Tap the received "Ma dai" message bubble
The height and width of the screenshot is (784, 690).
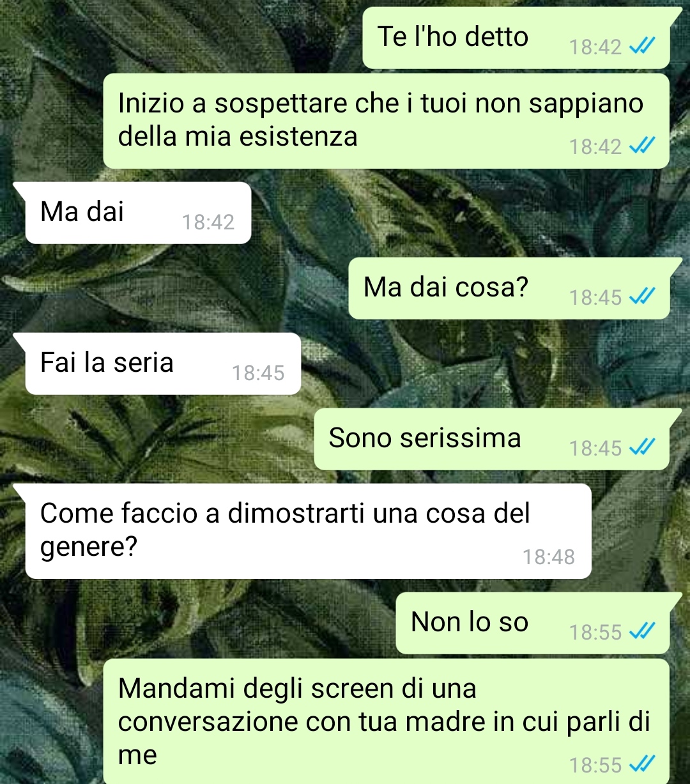tap(138, 213)
